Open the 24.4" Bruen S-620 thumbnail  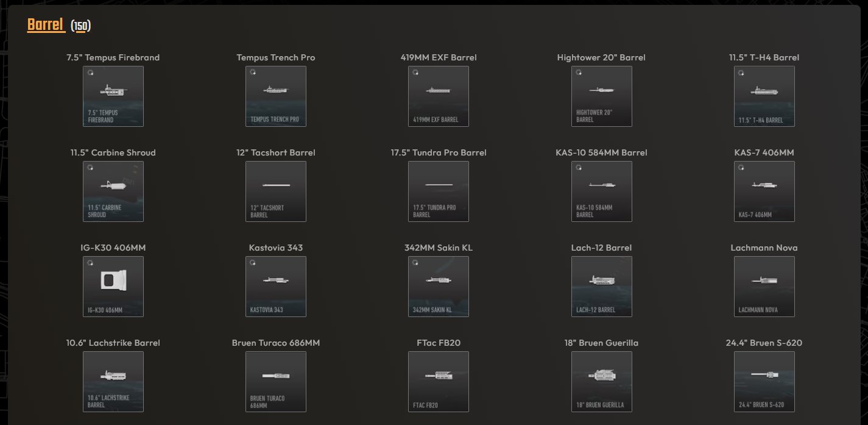[764, 382]
